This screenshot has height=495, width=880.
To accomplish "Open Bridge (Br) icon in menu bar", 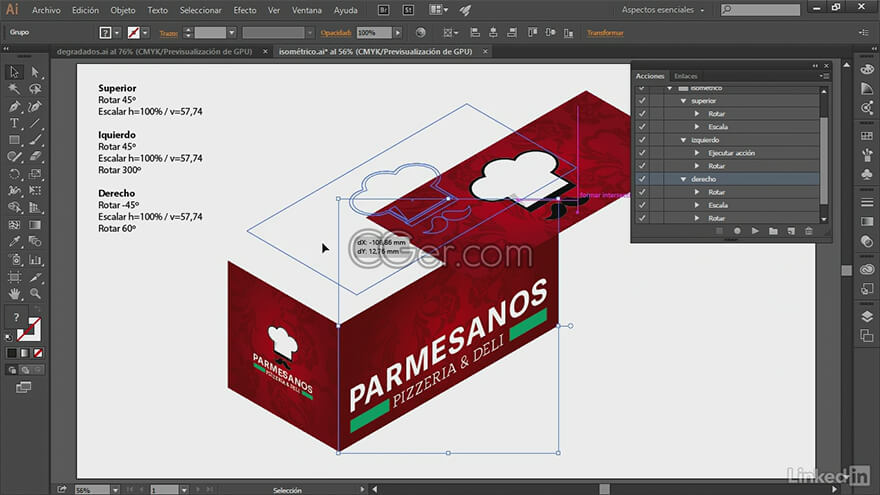I will (383, 10).
